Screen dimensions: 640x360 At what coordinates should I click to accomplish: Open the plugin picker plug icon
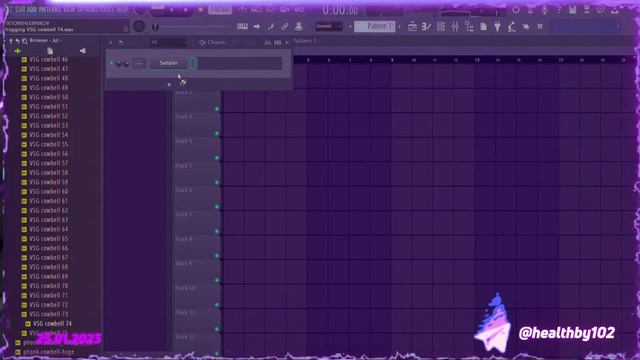point(498,27)
